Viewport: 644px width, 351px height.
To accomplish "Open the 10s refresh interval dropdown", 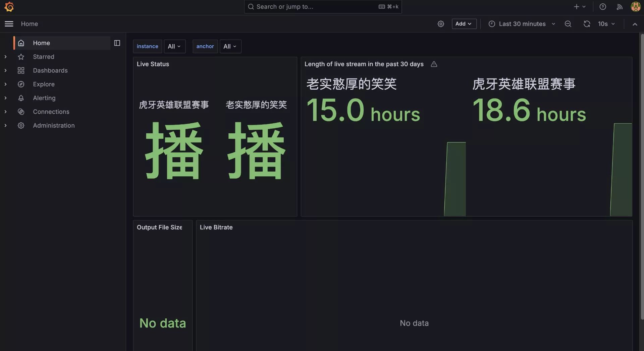I will [606, 24].
